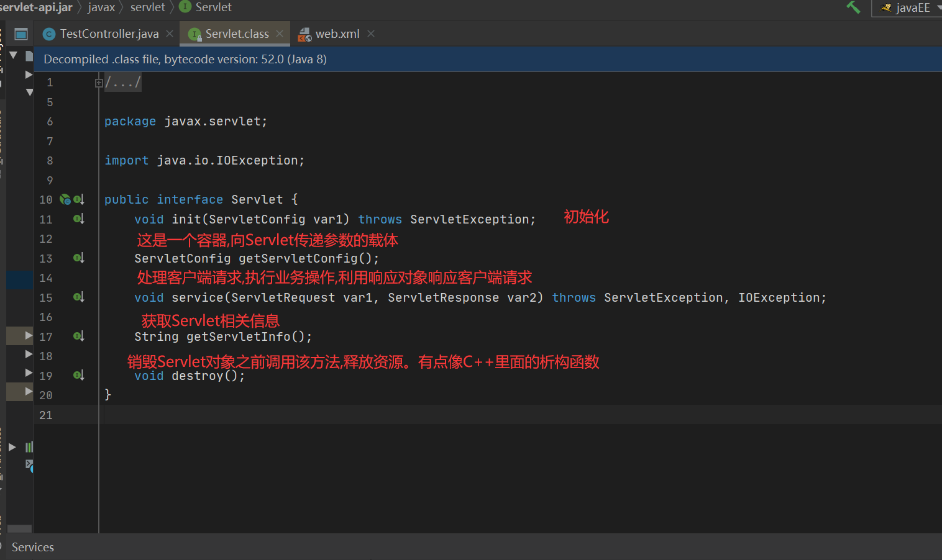Click ServletException on the init line
Image resolution: width=942 pixels, height=560 pixels.
tap(469, 219)
